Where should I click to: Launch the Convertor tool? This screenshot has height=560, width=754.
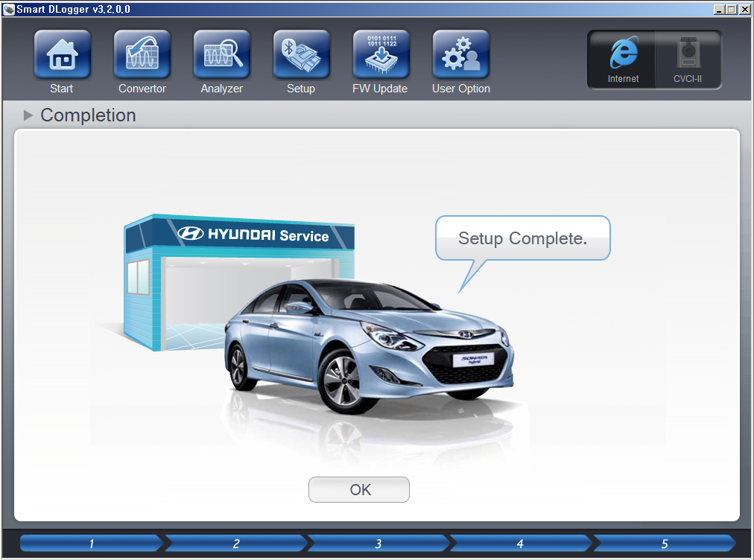[142, 54]
